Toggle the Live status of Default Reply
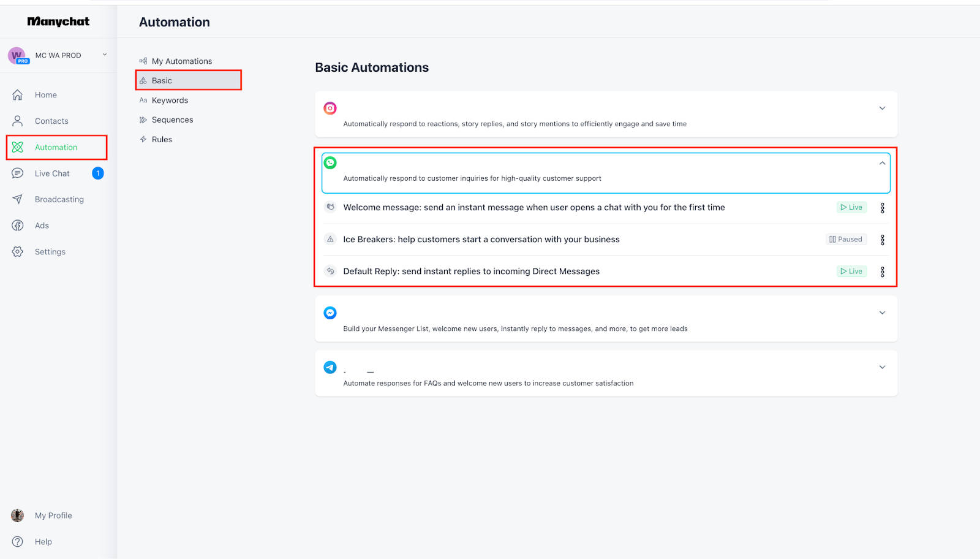The image size is (980, 559). (x=851, y=272)
